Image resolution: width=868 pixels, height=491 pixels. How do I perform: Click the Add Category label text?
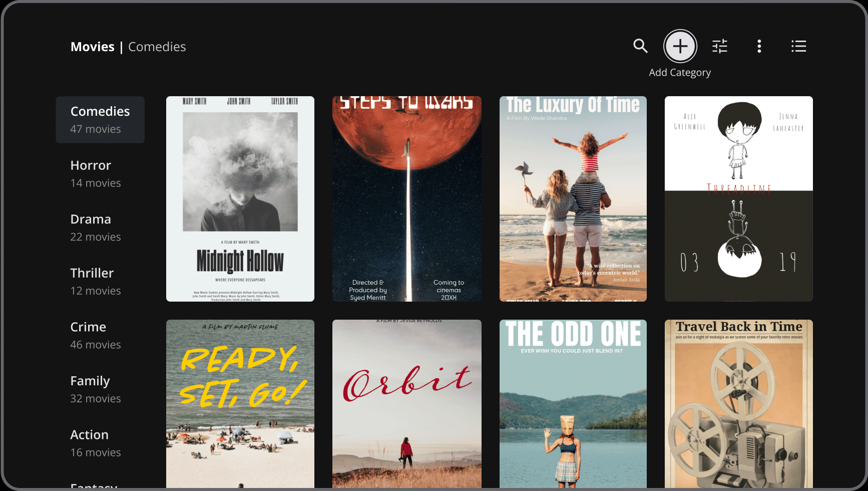[680, 73]
